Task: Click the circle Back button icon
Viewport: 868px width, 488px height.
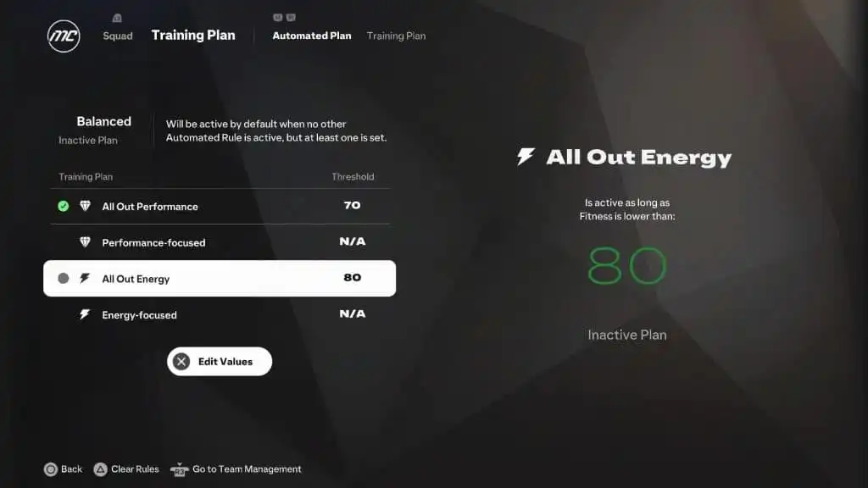Action: click(50, 469)
